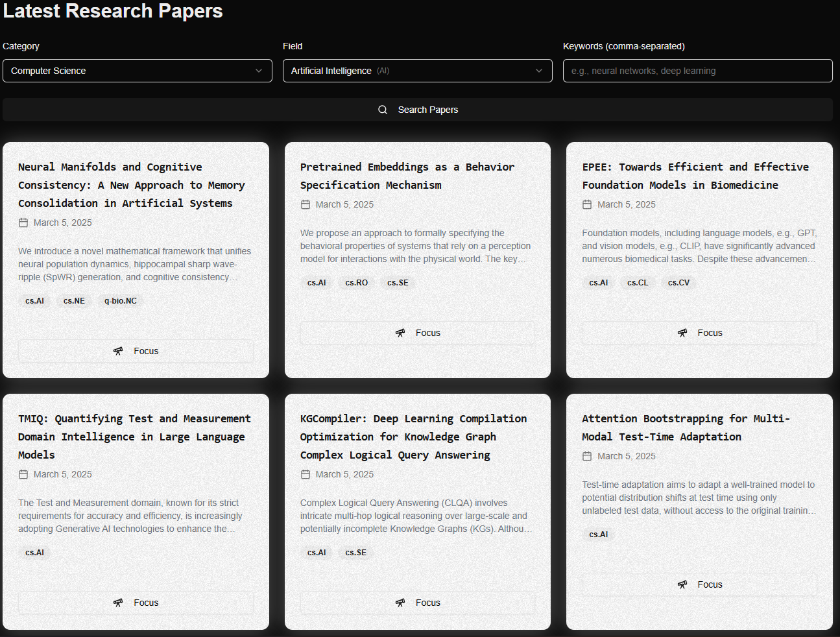Click the calendar icon on the Attention Bootstrapping card

[x=586, y=455]
